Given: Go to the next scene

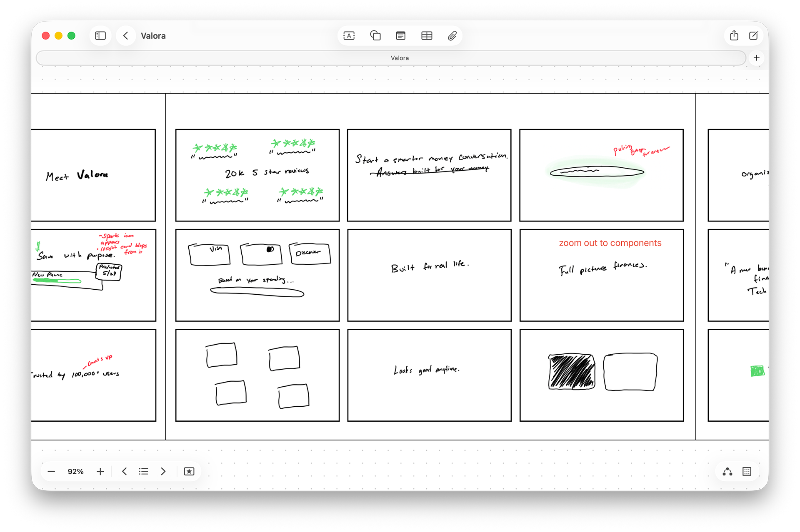Looking at the screenshot, I should [x=163, y=471].
